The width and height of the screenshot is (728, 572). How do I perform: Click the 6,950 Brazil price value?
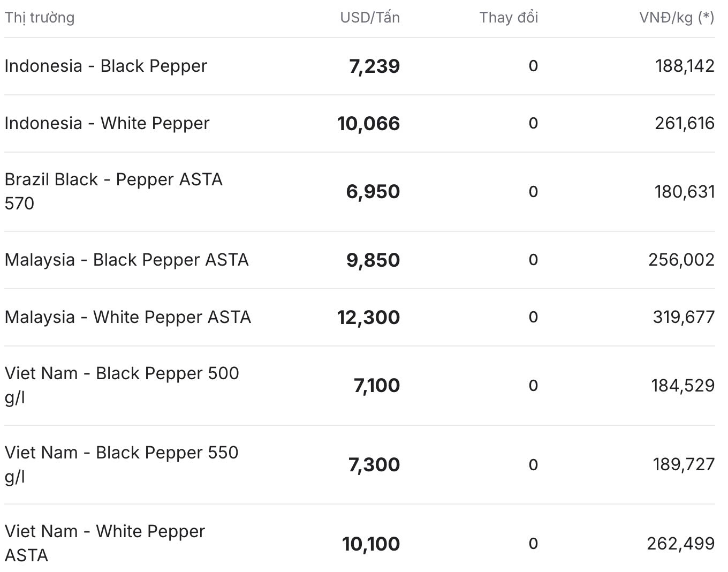click(373, 192)
